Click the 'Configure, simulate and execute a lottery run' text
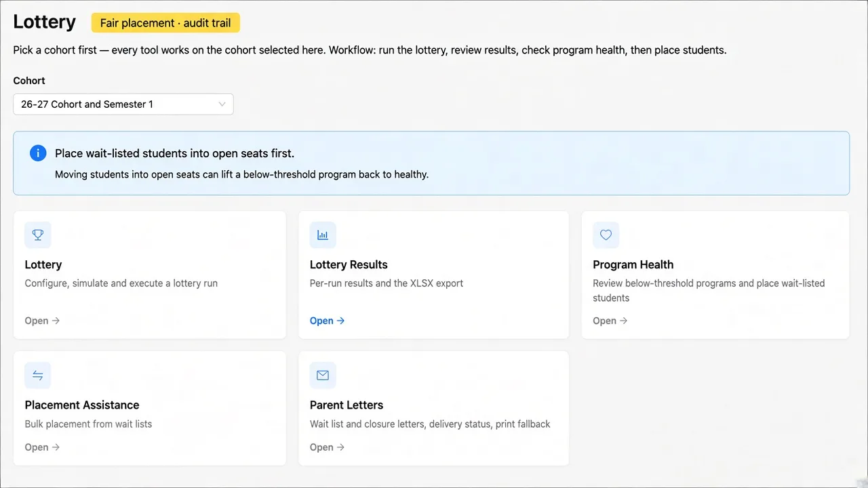Image resolution: width=868 pixels, height=488 pixels. (x=121, y=283)
